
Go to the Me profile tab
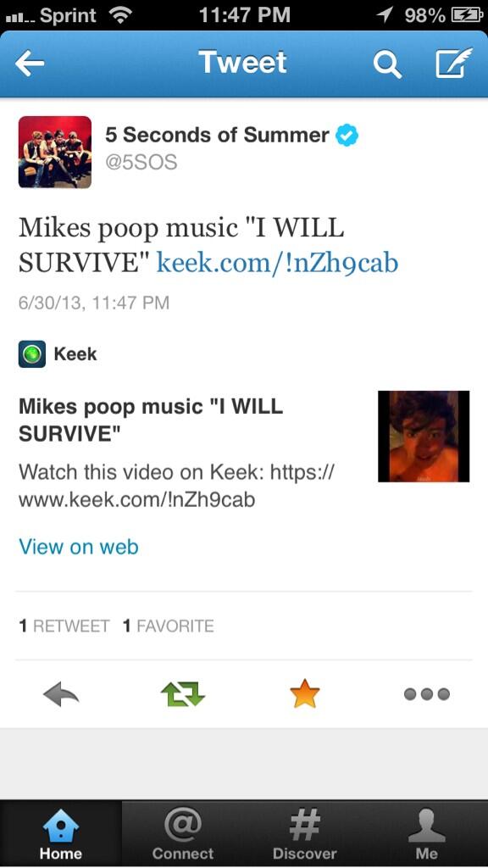[427, 834]
